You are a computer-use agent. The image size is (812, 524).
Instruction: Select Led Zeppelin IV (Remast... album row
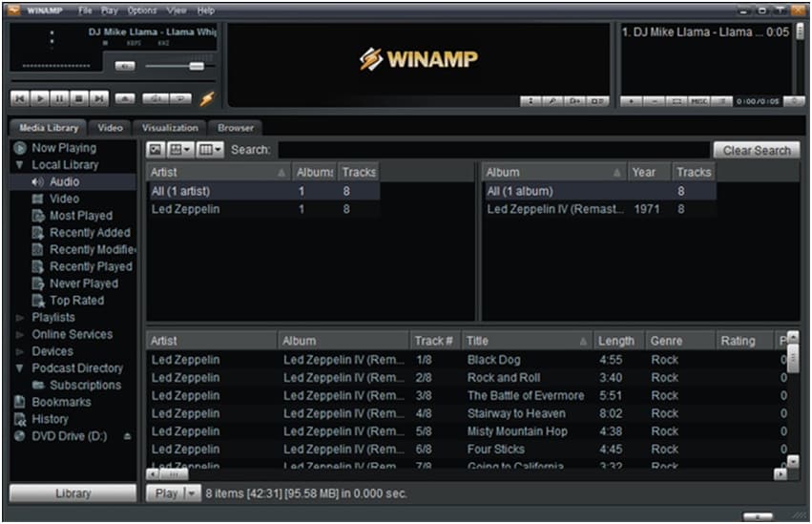click(x=599, y=209)
